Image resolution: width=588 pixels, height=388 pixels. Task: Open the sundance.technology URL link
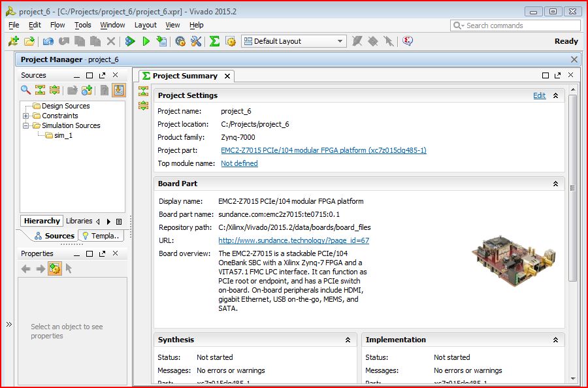[293, 240]
